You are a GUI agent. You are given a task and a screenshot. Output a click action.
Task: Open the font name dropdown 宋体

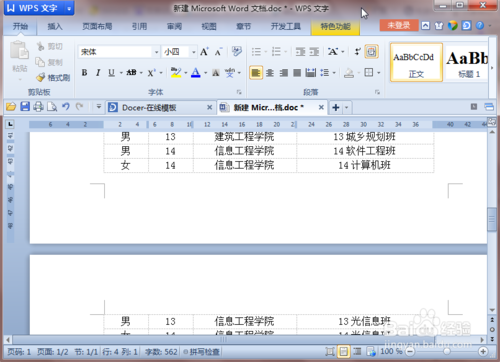coord(156,52)
